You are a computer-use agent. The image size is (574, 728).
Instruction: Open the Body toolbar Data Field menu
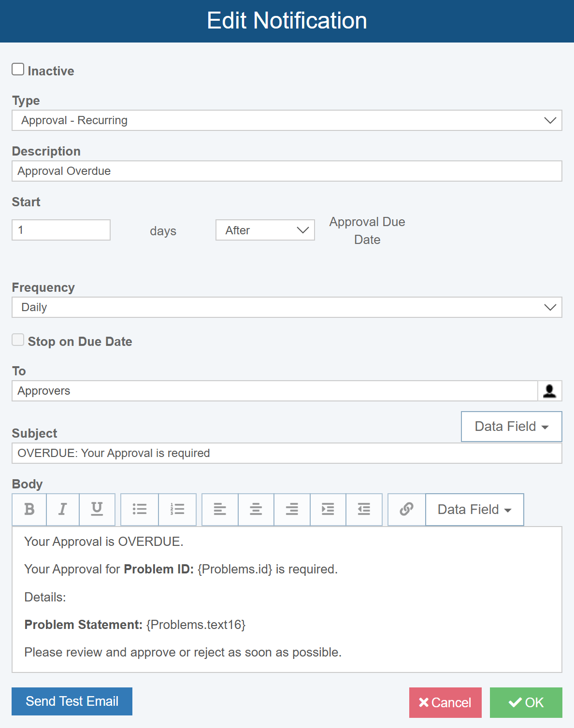[474, 510]
